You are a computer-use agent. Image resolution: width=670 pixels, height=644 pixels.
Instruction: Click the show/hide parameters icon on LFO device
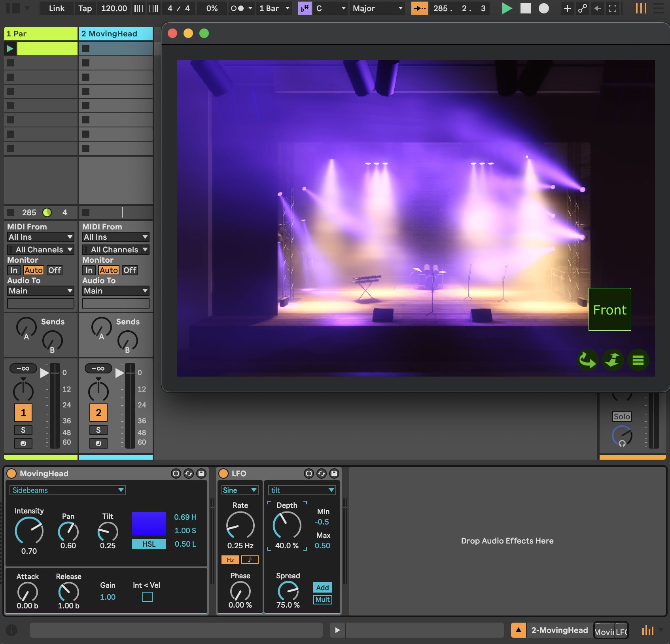click(309, 474)
